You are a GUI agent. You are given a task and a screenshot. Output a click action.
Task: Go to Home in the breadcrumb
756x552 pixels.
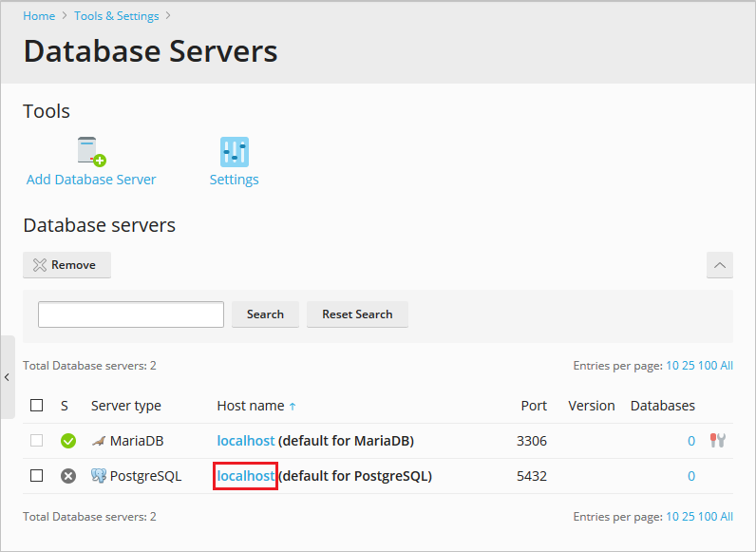pos(39,16)
